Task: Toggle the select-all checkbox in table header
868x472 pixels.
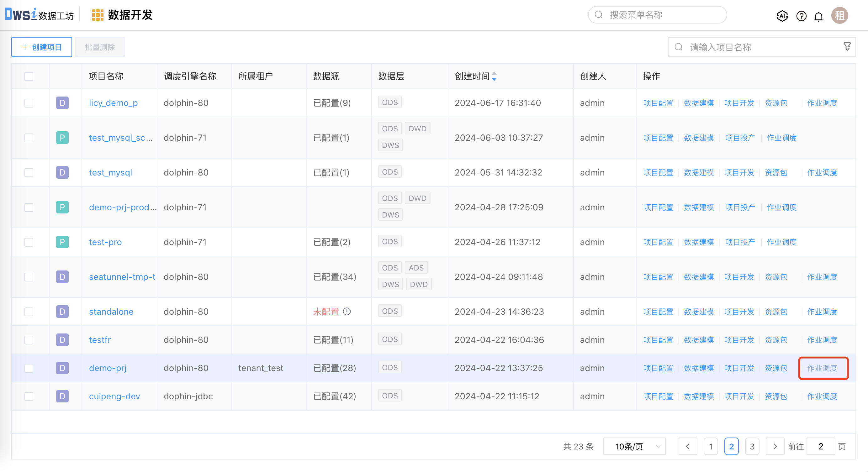Action: click(x=29, y=76)
